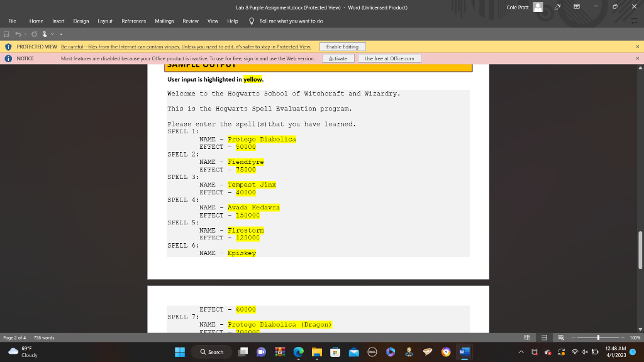Select the Touch/Mouse Mode icon
The height and width of the screenshot is (362, 644).
(45, 33)
